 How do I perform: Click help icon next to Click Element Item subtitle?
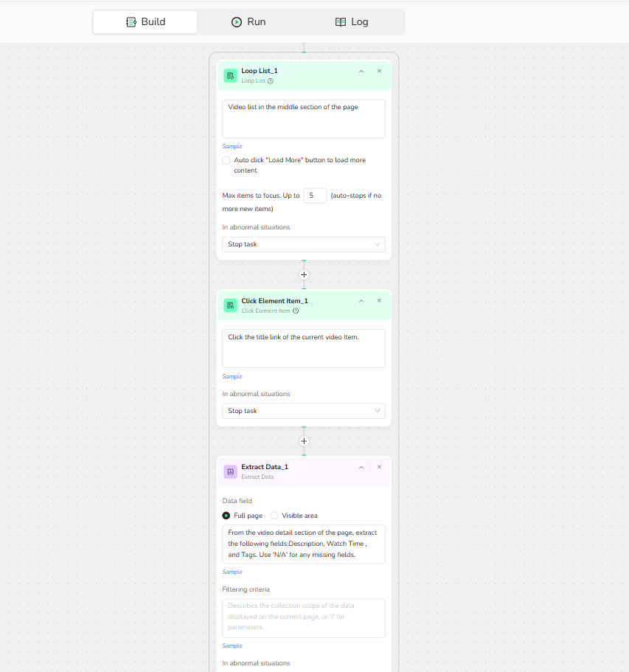coord(296,311)
